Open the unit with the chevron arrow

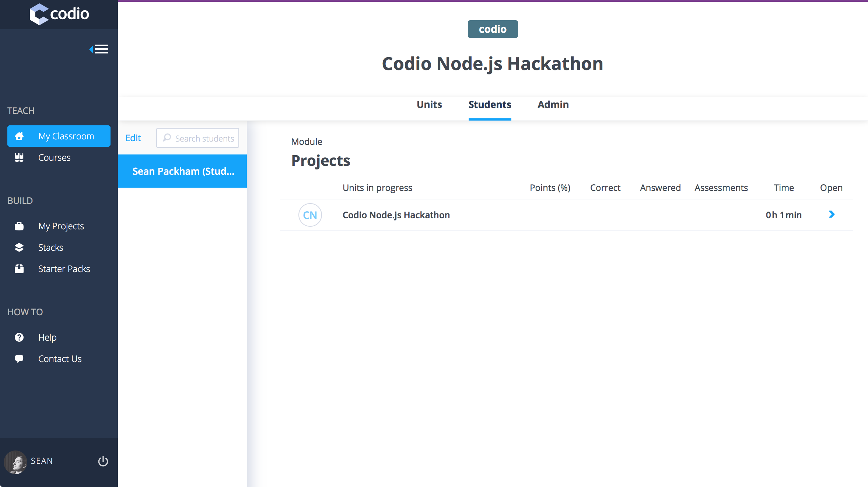pos(832,214)
